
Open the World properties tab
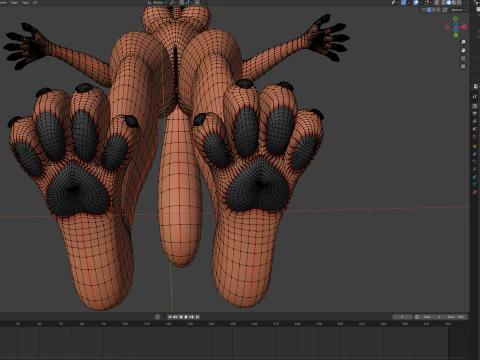pyautogui.click(x=475, y=136)
